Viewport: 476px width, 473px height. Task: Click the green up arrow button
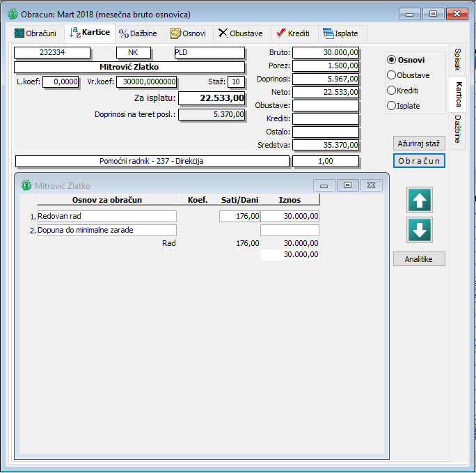420,200
